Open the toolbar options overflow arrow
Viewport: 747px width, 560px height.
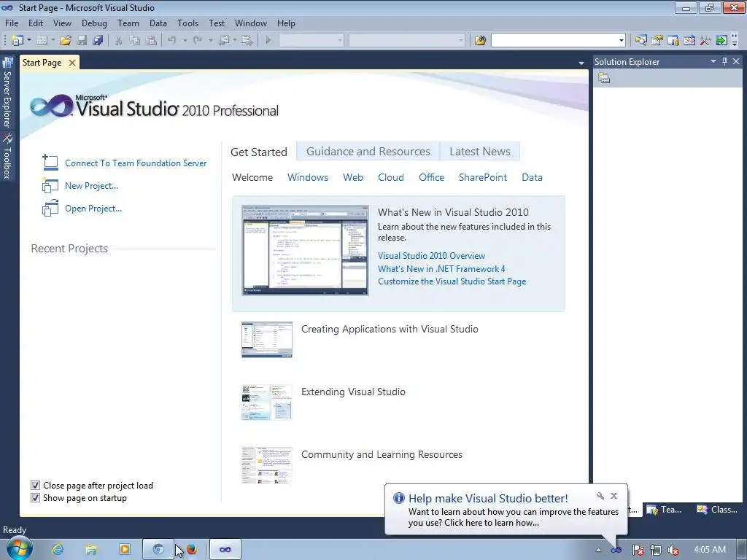735,41
